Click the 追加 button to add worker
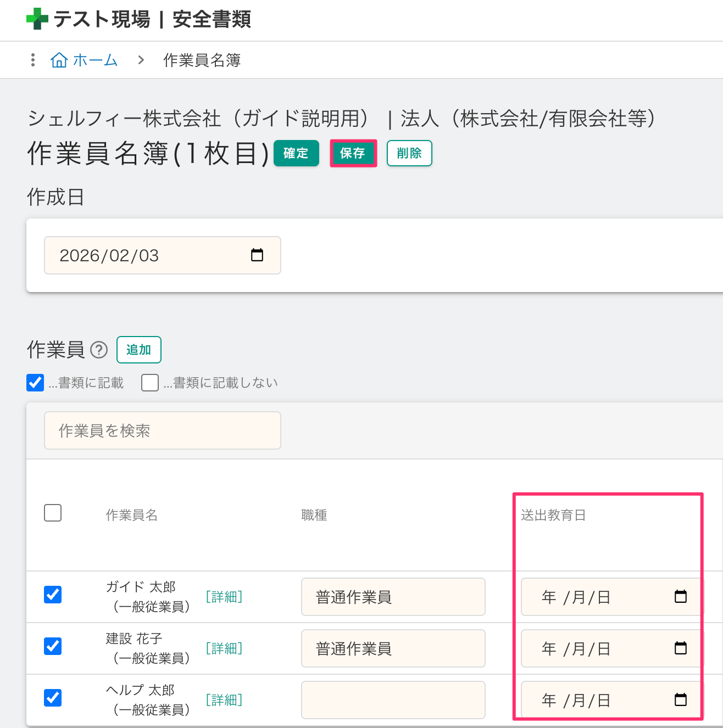Viewport: 723px width, 728px height. tap(139, 350)
